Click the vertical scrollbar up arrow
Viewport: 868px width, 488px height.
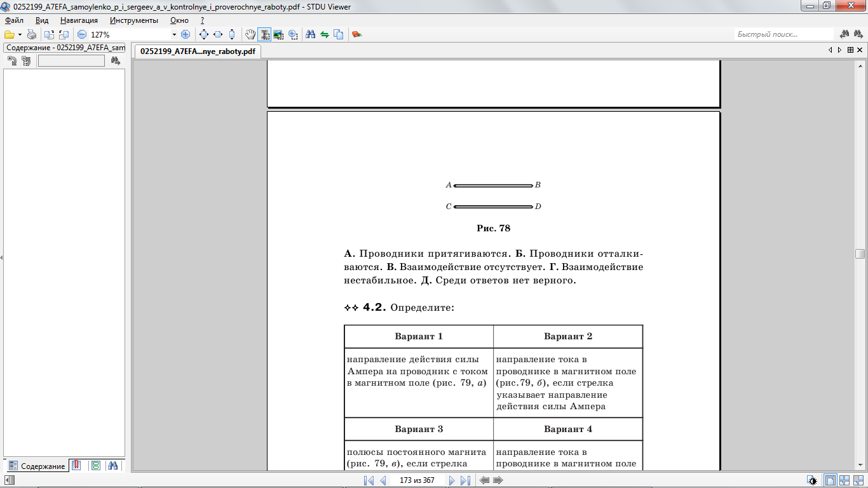pos(860,65)
